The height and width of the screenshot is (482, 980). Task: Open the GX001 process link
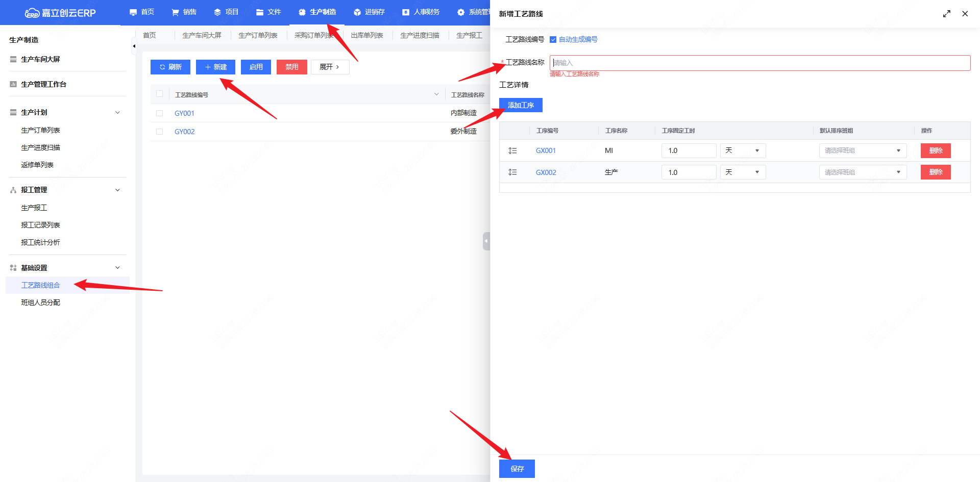pos(546,150)
